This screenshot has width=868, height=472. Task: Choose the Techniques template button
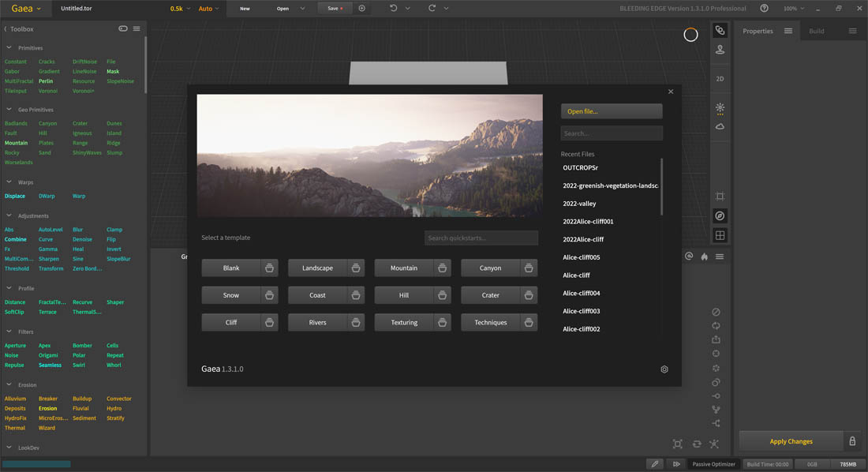tap(491, 322)
